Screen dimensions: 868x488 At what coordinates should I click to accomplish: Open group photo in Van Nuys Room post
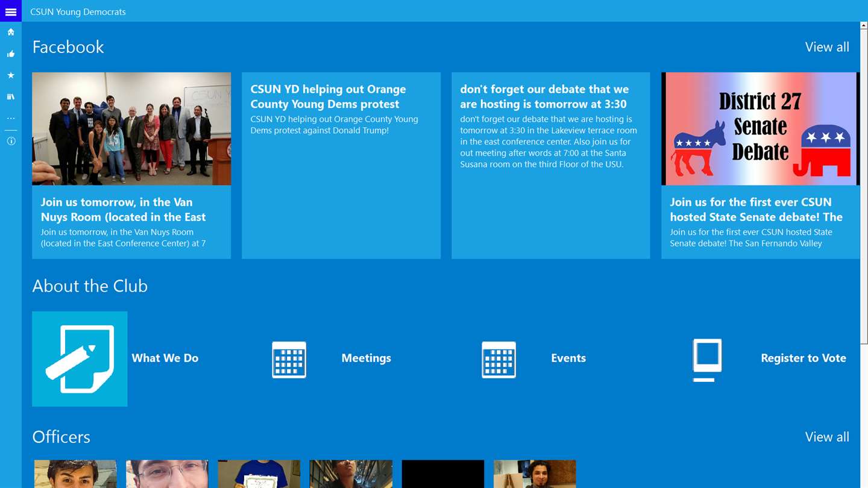(131, 128)
